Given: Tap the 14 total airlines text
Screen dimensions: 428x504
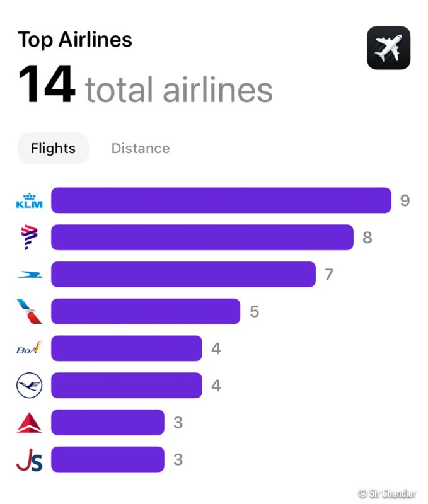Looking at the screenshot, I should pos(145,86).
